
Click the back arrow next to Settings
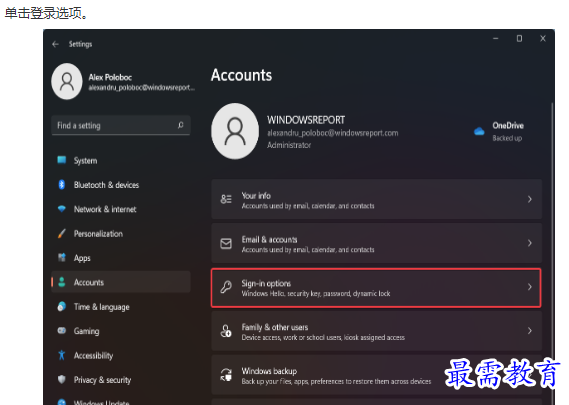point(56,44)
